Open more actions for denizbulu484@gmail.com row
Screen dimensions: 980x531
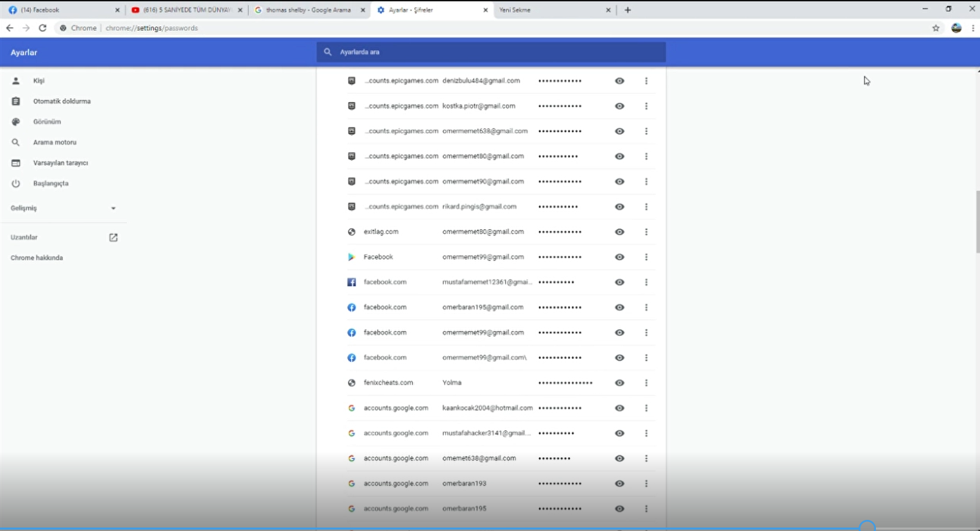coord(646,81)
